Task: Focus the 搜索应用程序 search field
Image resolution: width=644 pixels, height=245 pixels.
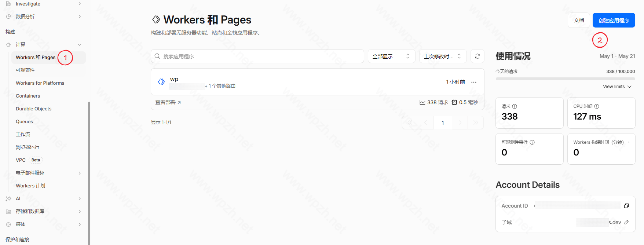Action: pos(257,56)
